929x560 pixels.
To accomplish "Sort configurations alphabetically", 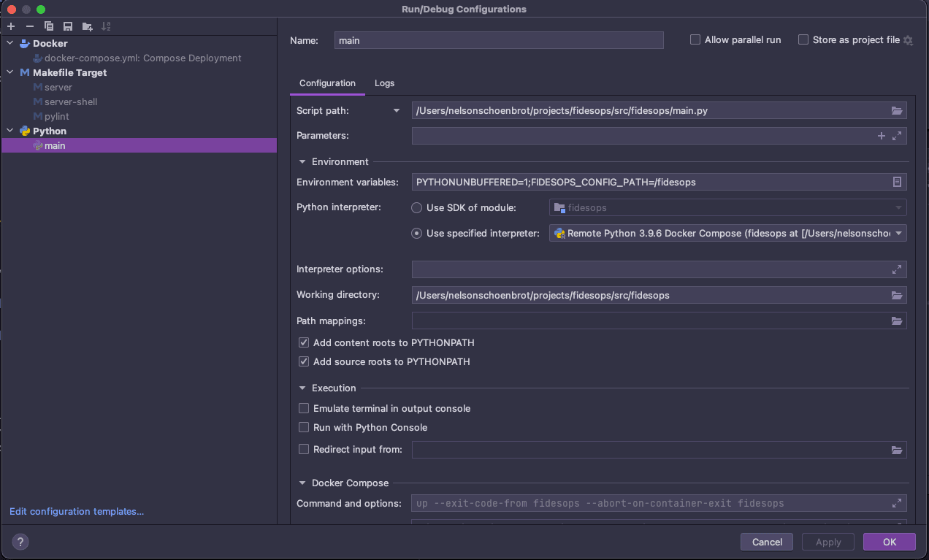I will [x=106, y=26].
